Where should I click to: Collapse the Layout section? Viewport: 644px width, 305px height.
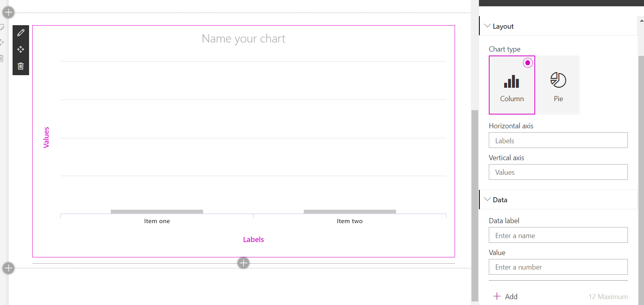(488, 26)
